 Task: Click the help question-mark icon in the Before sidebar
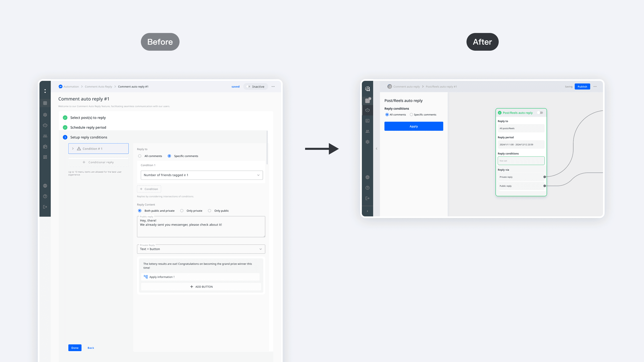[45, 196]
